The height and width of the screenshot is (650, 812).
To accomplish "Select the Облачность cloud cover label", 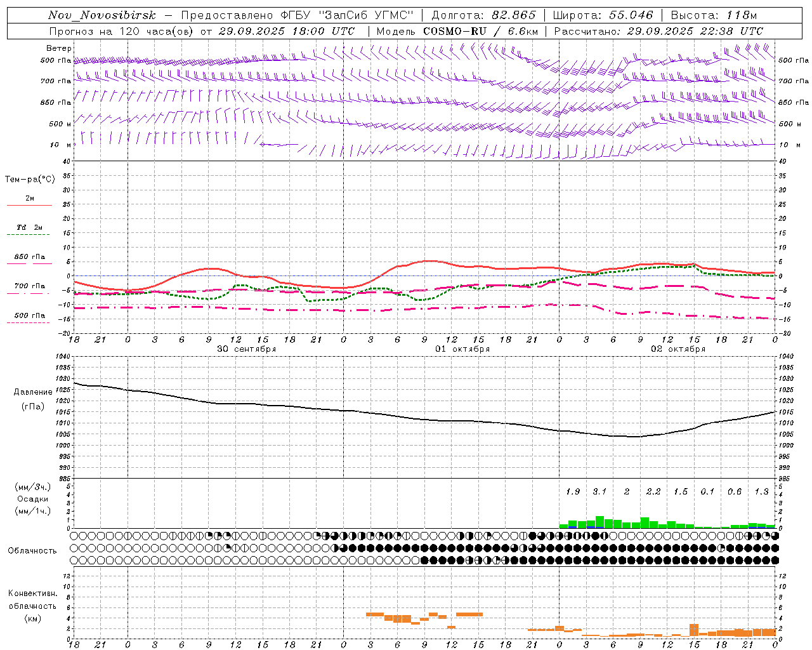I will point(32,551).
